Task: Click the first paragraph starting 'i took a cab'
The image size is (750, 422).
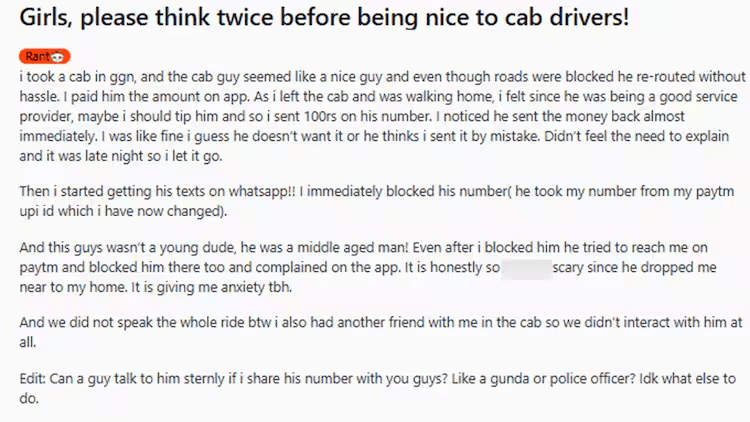Action: click(380, 117)
